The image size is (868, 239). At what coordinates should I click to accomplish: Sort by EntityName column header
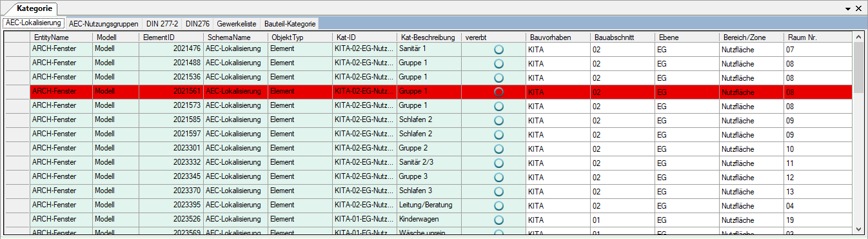[61, 37]
